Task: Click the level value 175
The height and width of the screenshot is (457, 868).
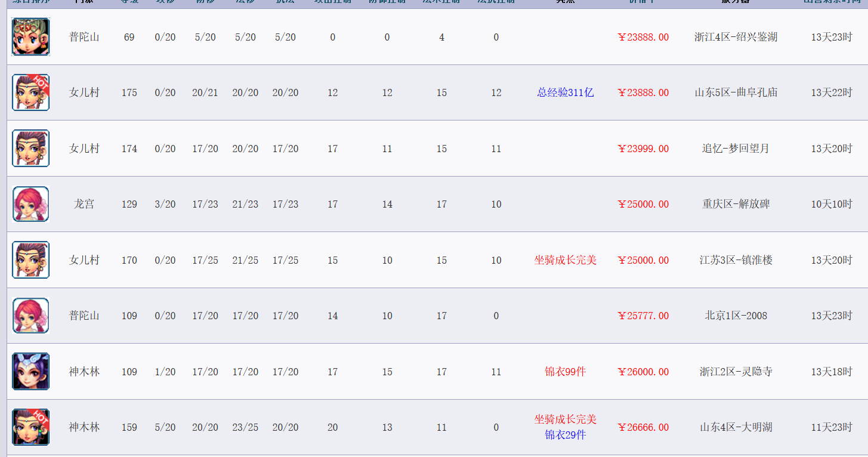Action: point(129,92)
